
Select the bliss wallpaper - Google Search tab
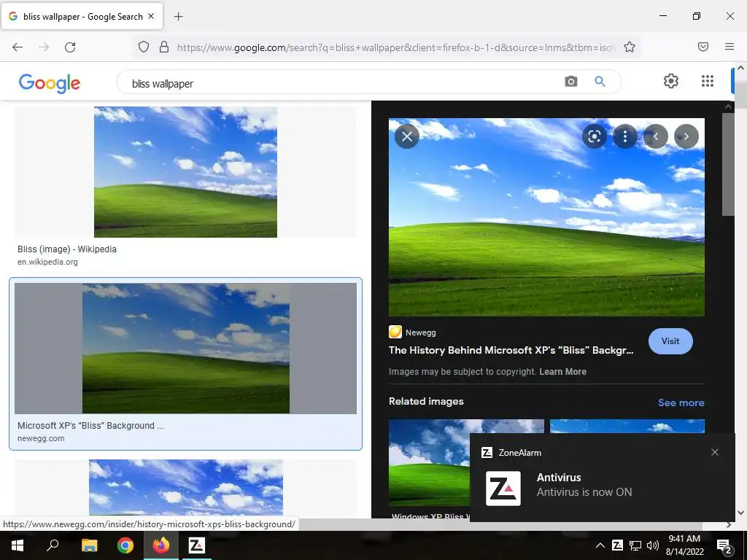click(82, 16)
